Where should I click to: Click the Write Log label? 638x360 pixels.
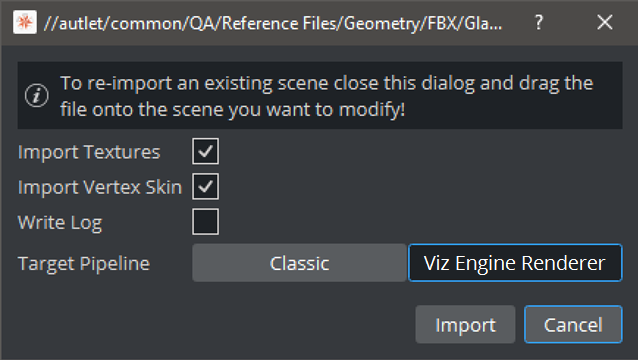(x=60, y=223)
